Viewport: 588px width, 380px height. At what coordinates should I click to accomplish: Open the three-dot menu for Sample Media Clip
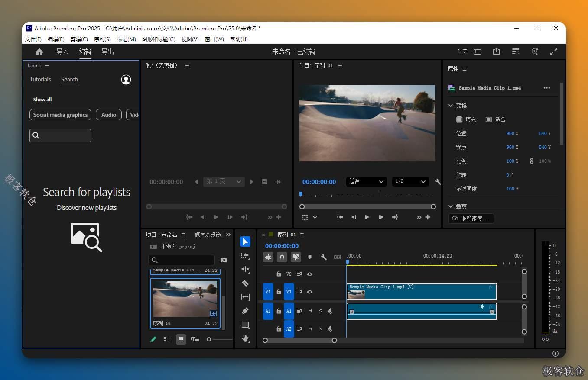point(547,88)
